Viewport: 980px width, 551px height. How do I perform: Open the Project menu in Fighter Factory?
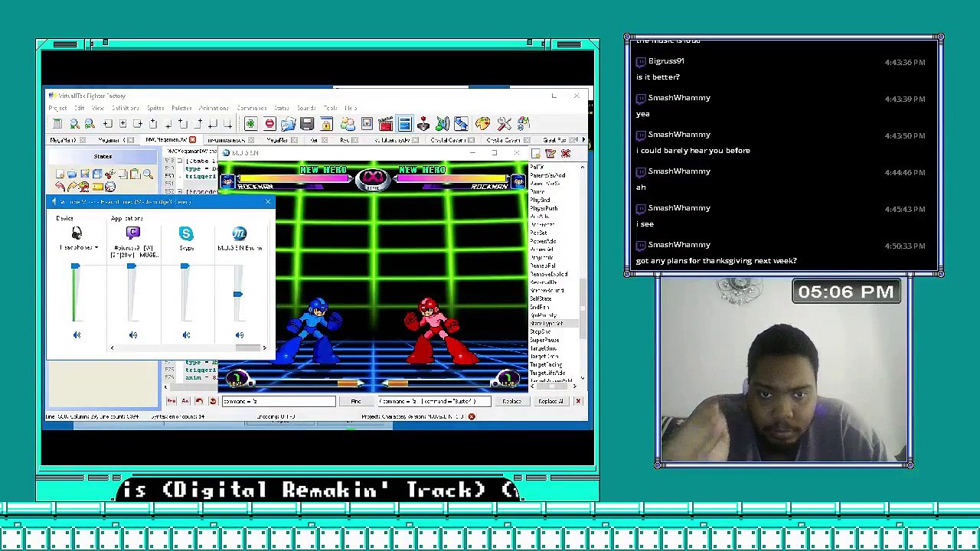(x=57, y=108)
